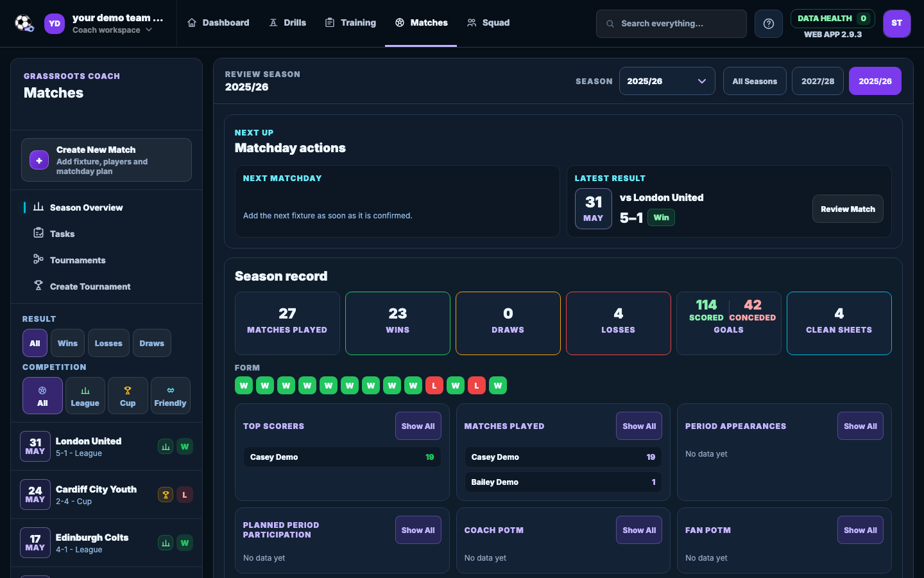Click the YD team avatar

pos(55,24)
